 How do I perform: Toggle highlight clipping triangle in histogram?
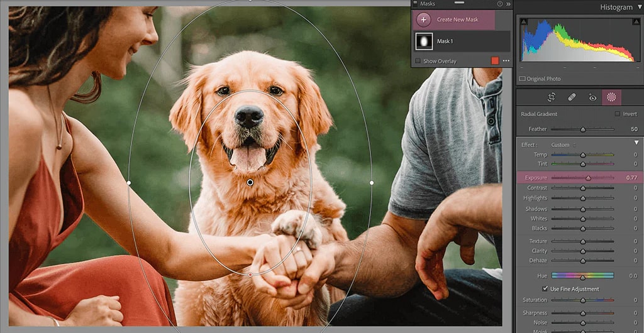click(636, 21)
